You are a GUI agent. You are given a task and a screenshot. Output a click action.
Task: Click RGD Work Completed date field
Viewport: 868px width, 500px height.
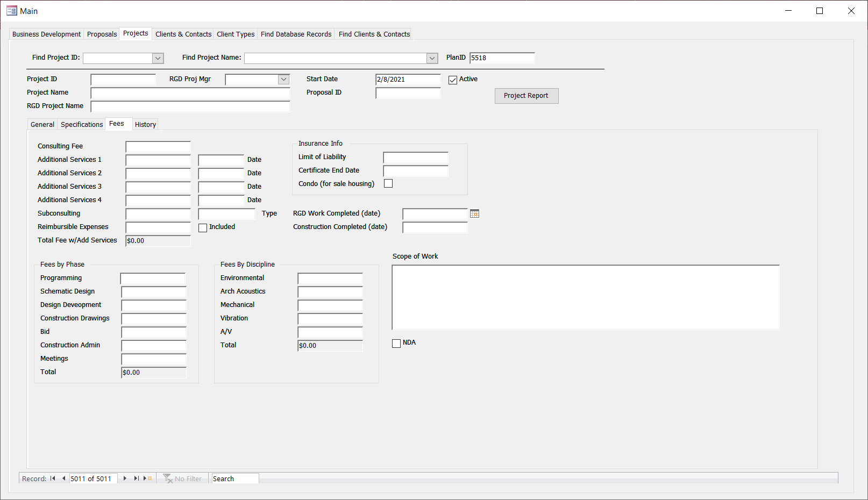click(x=435, y=214)
